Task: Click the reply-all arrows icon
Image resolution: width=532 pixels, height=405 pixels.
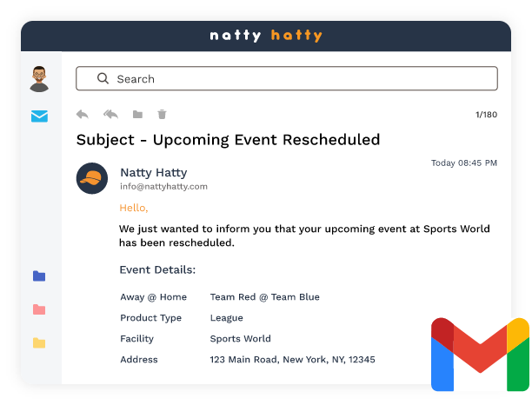Action: coord(110,114)
